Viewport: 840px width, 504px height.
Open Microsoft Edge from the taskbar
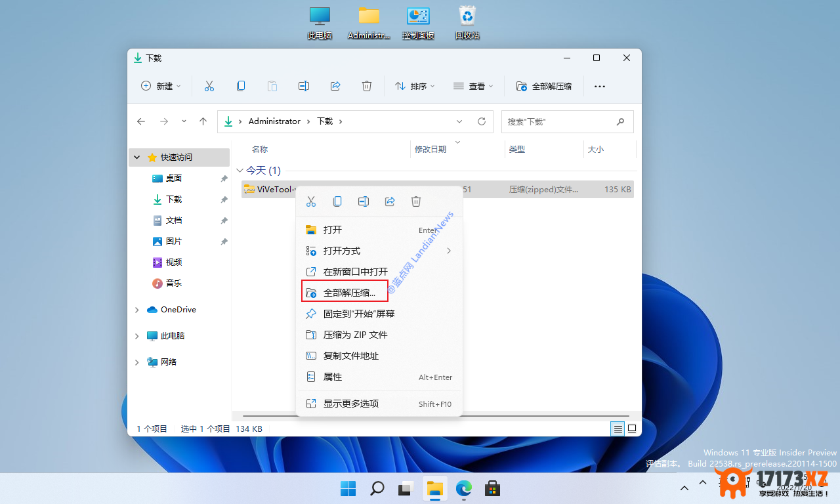pos(463,488)
